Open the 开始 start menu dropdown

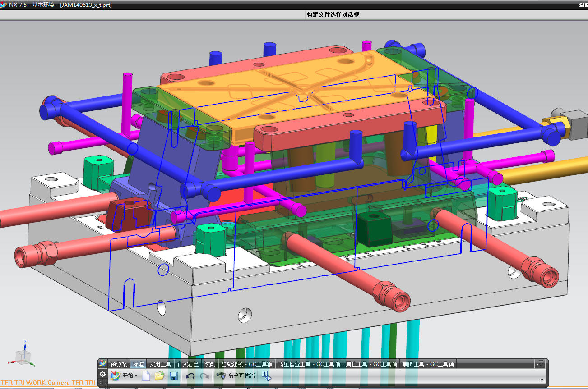124,375
